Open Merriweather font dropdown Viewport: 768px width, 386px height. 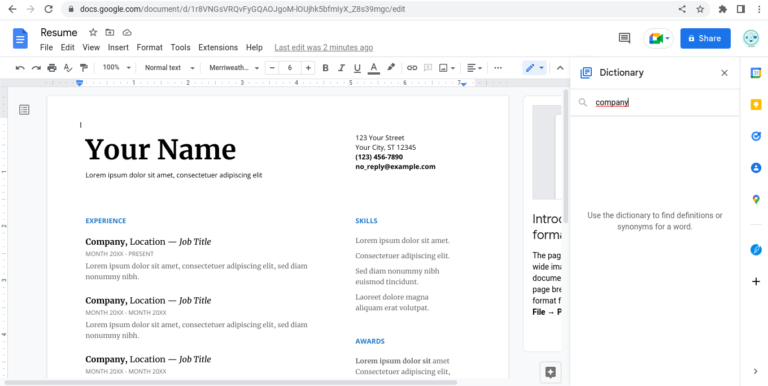(234, 68)
